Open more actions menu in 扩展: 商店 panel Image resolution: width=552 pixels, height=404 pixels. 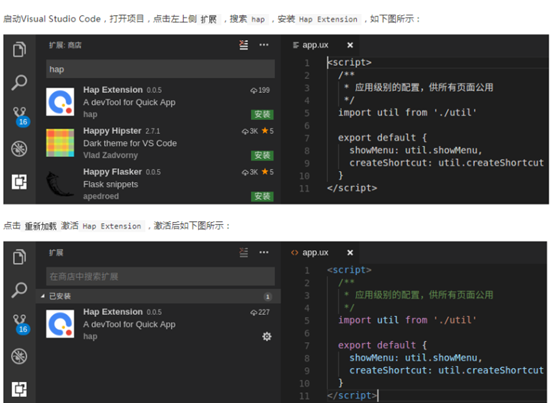pyautogui.click(x=264, y=45)
